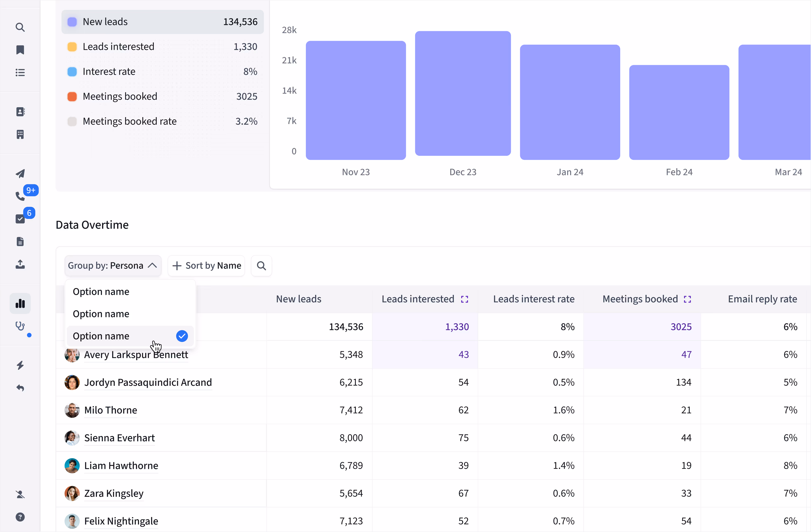Image resolution: width=811 pixels, height=532 pixels.
Task: Click the Nov 23 chart bar
Action: click(x=356, y=100)
